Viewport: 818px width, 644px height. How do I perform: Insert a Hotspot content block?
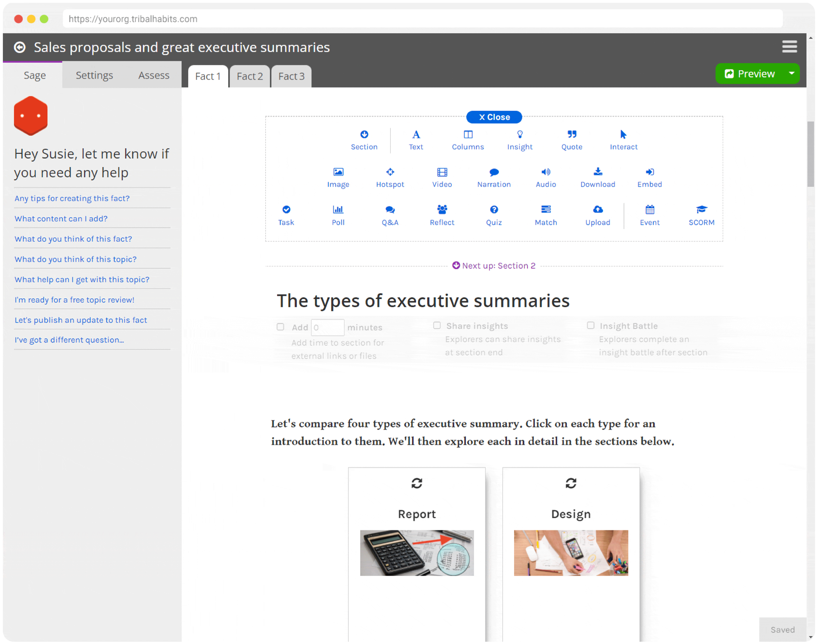click(x=390, y=177)
